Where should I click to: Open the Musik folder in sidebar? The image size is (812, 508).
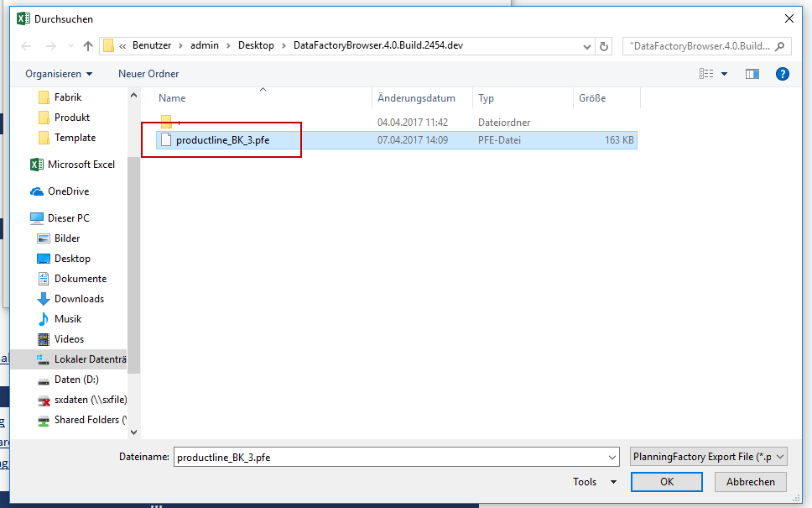(x=68, y=319)
